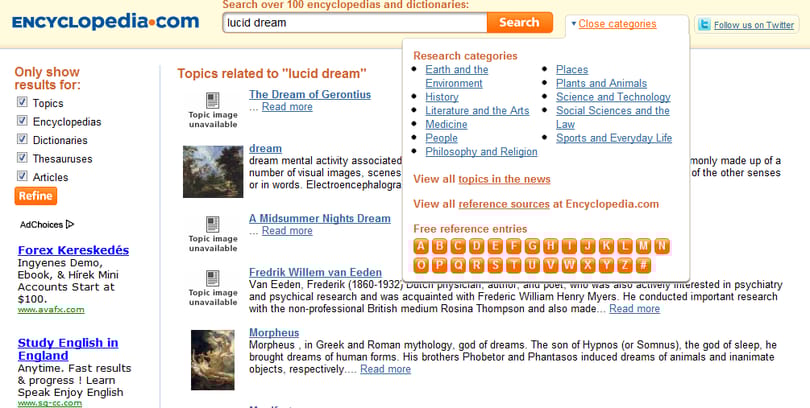
Task: Open free reference entries letter I
Action: (x=569, y=246)
